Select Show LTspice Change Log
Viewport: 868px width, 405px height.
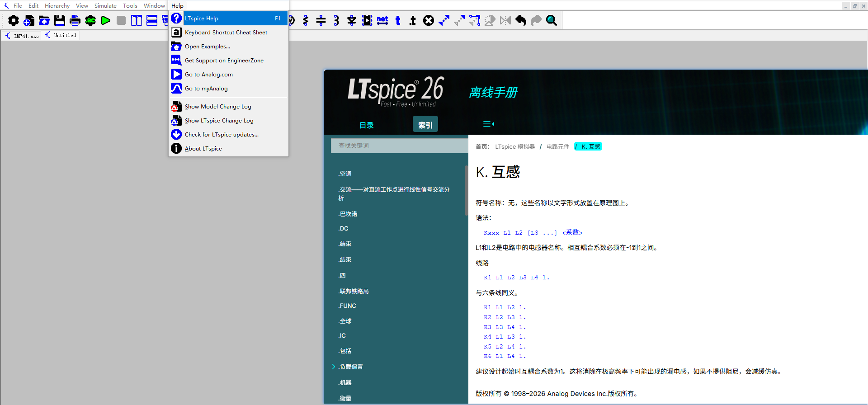[229, 121]
